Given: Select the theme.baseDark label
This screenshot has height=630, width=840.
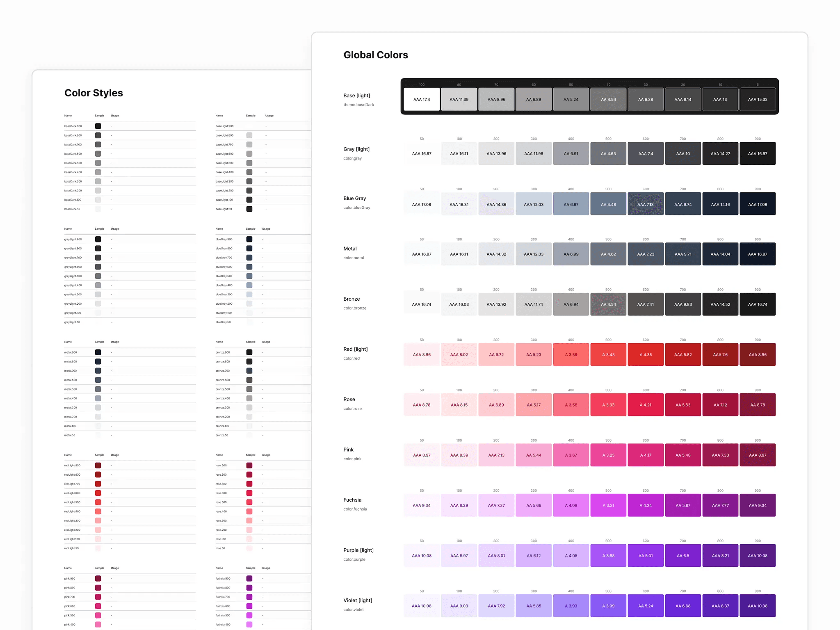Looking at the screenshot, I should click(x=358, y=105).
